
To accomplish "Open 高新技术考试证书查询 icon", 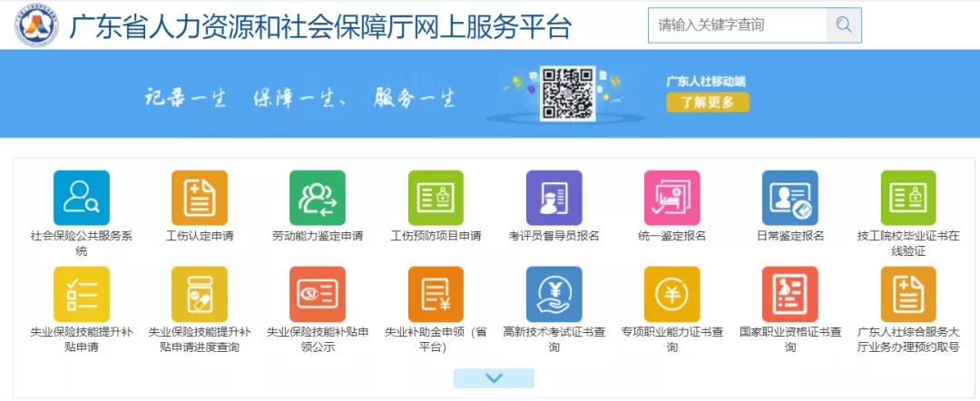I will click(554, 294).
